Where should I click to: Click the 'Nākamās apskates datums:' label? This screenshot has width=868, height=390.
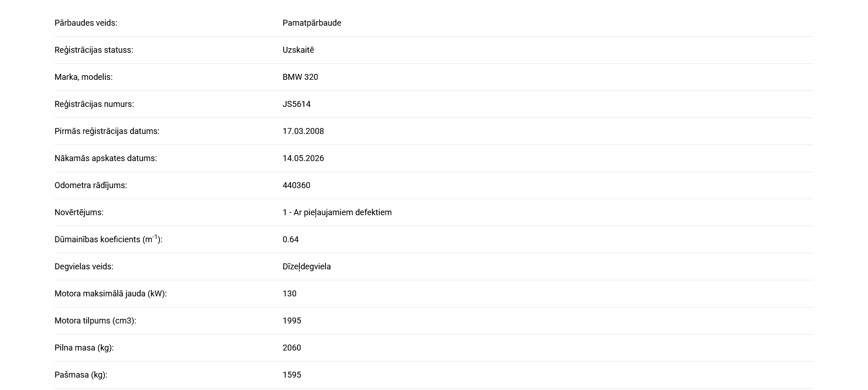(x=105, y=158)
